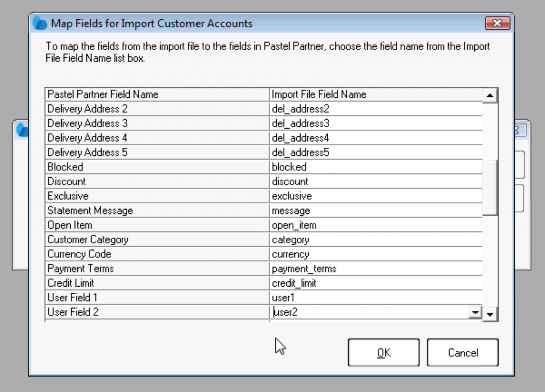545x392 pixels.
Task: Click the Open Item row label
Action: [157, 226]
